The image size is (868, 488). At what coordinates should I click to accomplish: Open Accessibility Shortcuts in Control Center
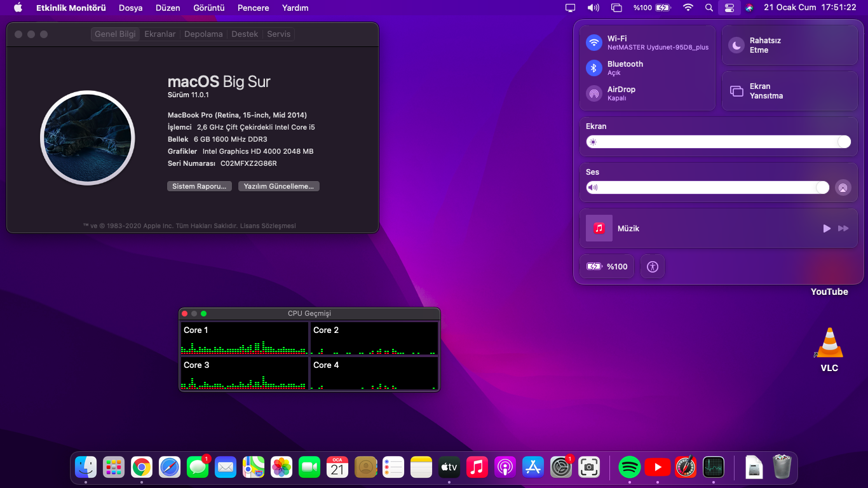(652, 266)
